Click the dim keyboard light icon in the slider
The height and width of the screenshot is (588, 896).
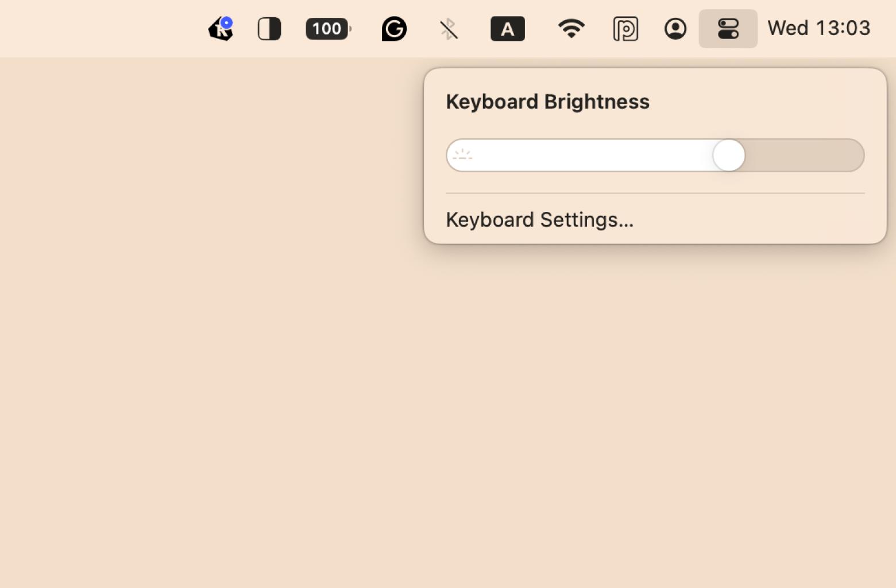coord(462,155)
